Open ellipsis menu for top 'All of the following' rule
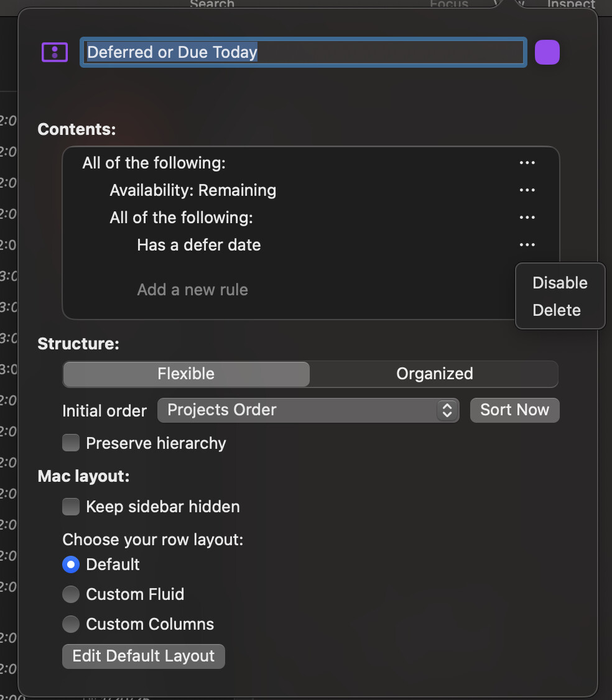612x700 pixels. [x=527, y=162]
